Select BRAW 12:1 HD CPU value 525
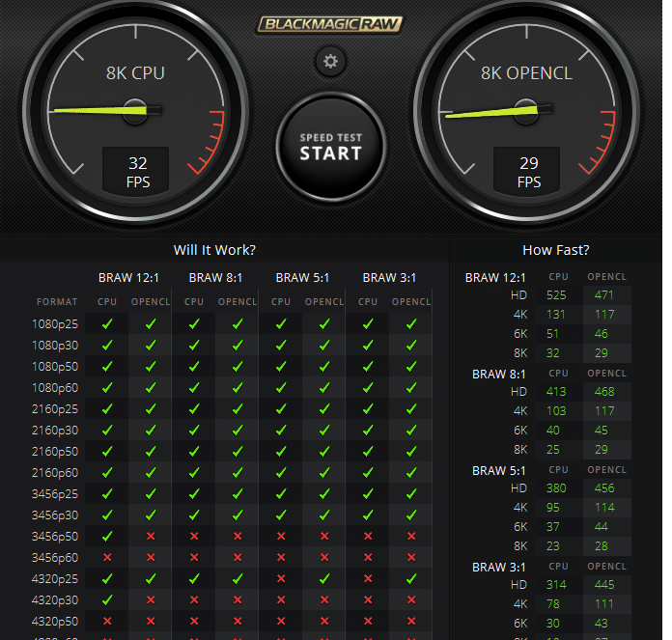672x640 pixels. click(x=556, y=295)
